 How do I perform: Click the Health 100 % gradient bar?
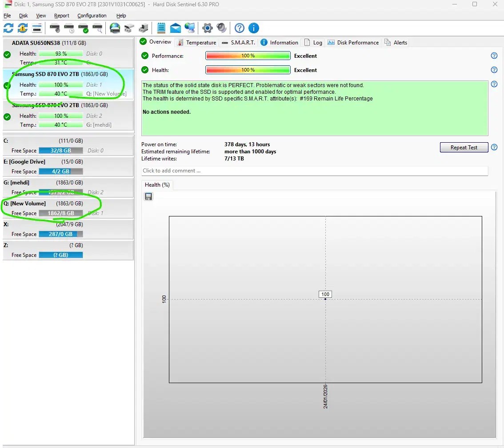248,70
